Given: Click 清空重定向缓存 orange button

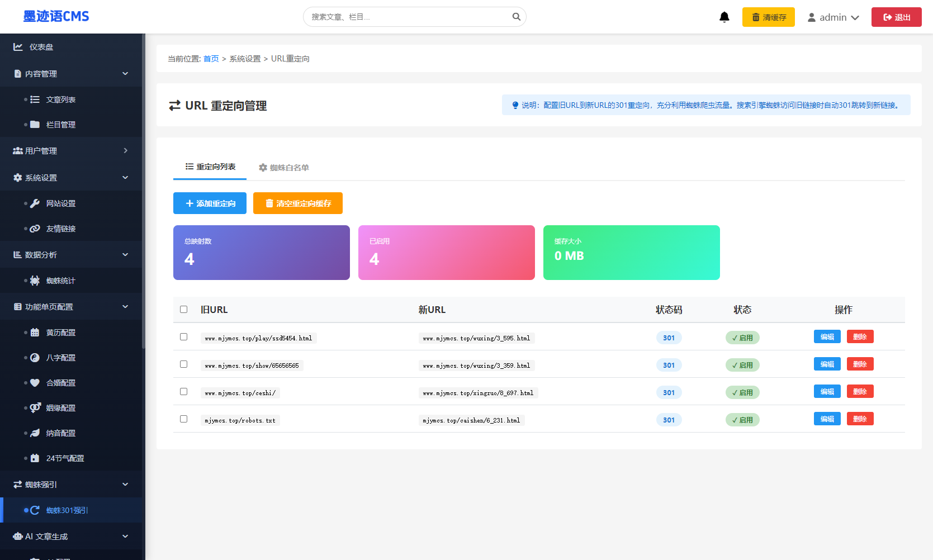Looking at the screenshot, I should (x=297, y=203).
